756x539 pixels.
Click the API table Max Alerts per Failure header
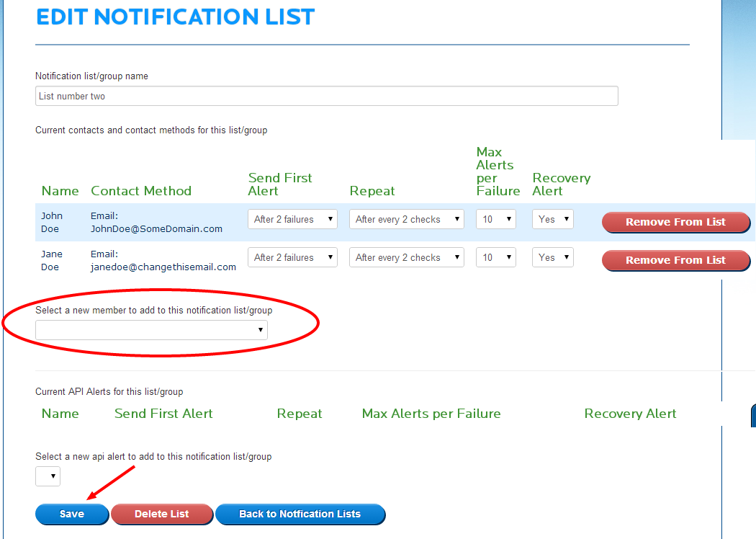click(x=431, y=414)
